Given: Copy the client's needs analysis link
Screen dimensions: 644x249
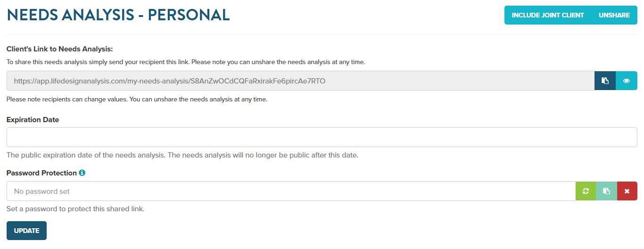Looking at the screenshot, I should click(x=605, y=81).
